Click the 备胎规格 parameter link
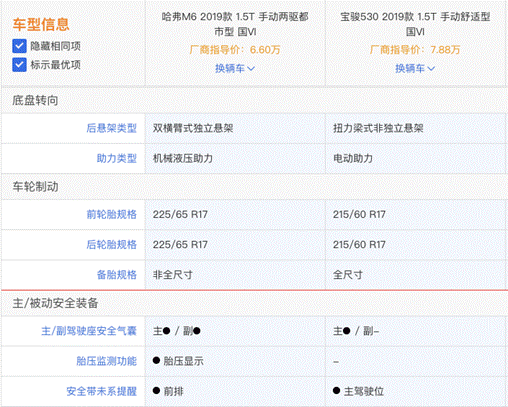This screenshot has width=508, height=407. click(x=117, y=275)
